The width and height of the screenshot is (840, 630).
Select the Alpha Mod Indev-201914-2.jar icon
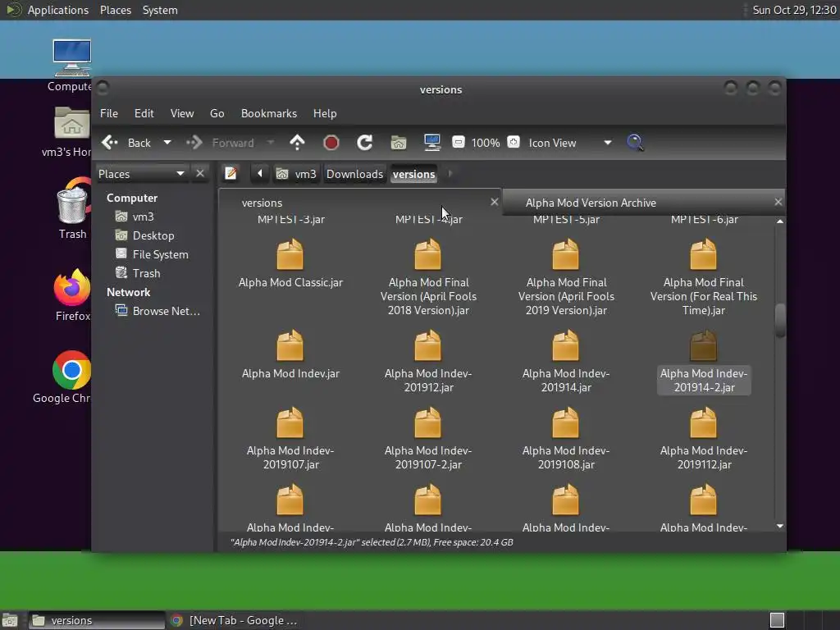[703, 345]
